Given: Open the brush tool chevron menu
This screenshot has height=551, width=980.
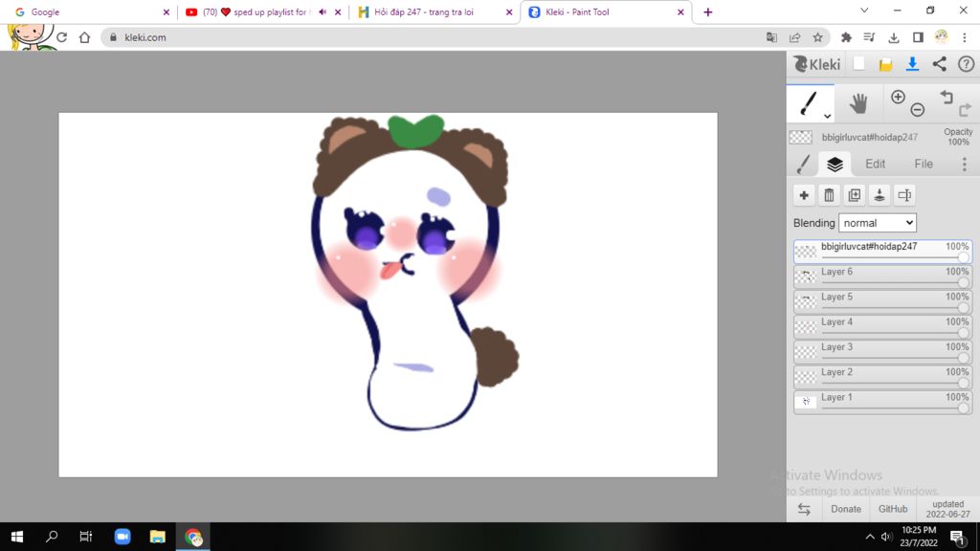Looking at the screenshot, I should coord(827,116).
